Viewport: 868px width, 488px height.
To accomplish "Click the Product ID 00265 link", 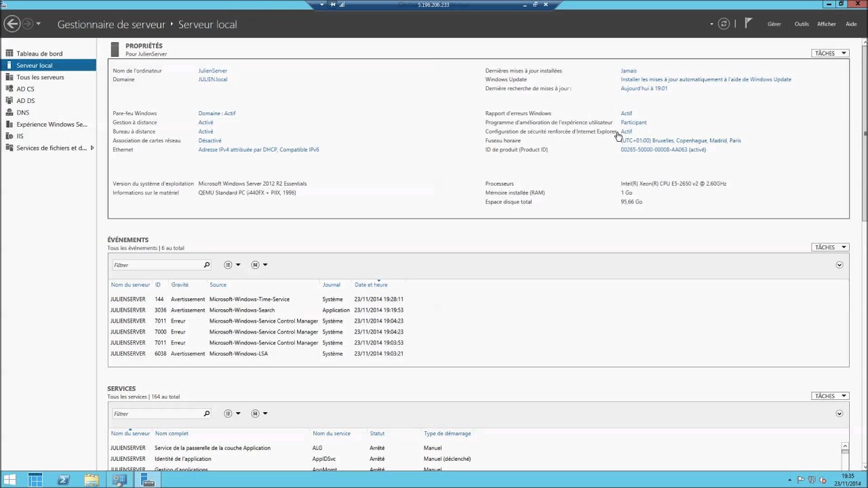I will point(663,150).
